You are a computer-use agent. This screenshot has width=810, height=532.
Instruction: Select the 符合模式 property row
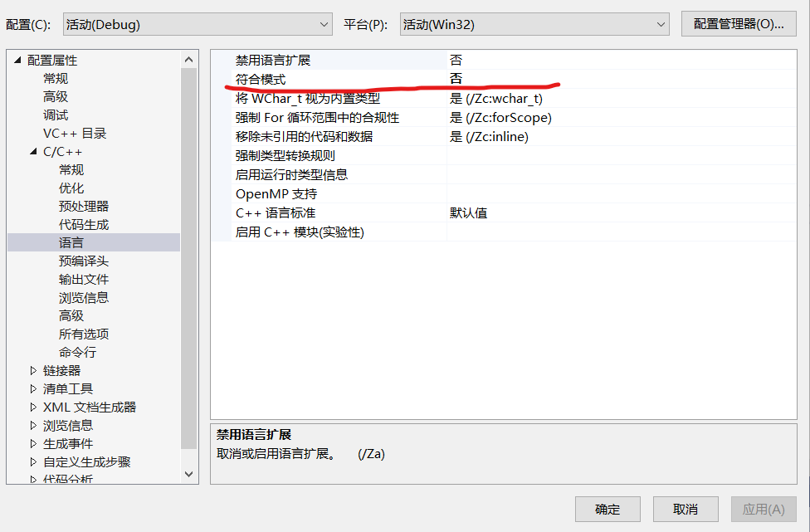click(504, 79)
